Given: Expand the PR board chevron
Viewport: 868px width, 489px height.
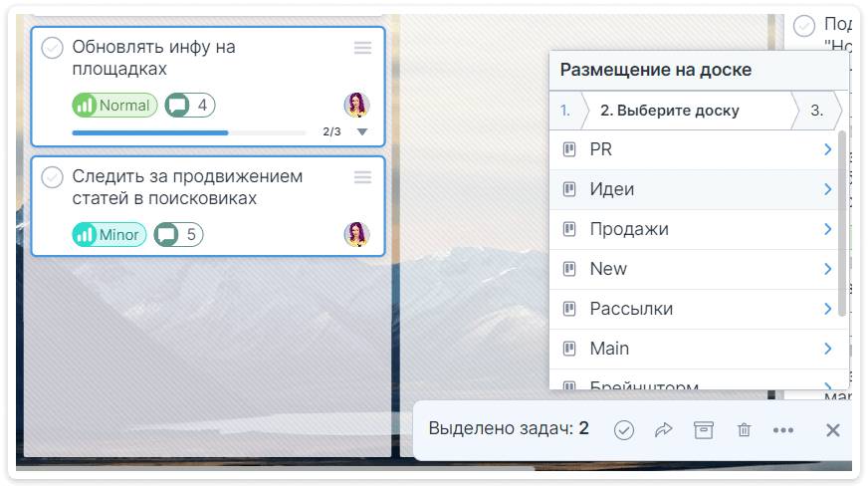Looking at the screenshot, I should click(x=827, y=149).
